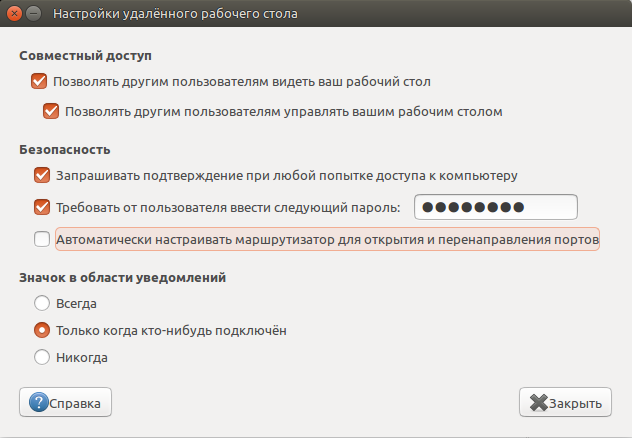Click the Значок в области уведомлений heading
632x438 pixels.
tap(122, 277)
